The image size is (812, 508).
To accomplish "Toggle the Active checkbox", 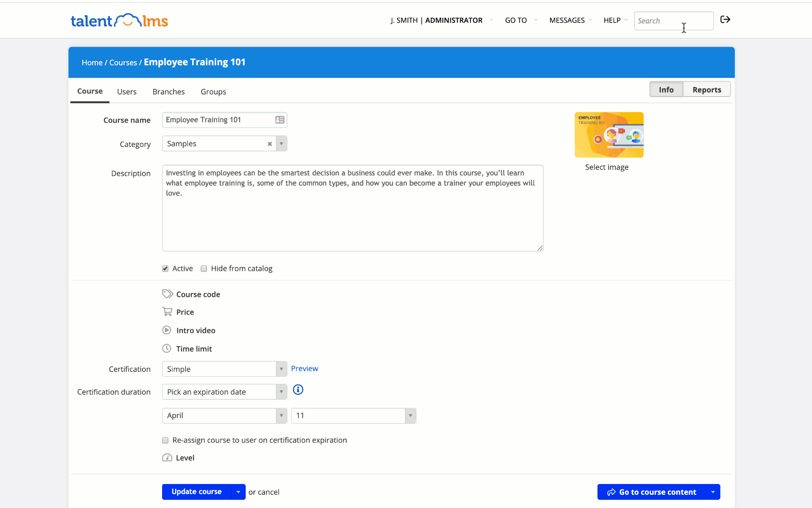I will (x=165, y=269).
